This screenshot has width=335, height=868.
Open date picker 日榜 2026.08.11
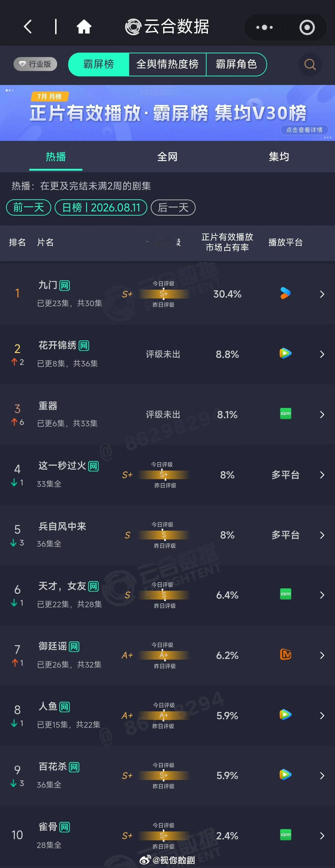101,207
